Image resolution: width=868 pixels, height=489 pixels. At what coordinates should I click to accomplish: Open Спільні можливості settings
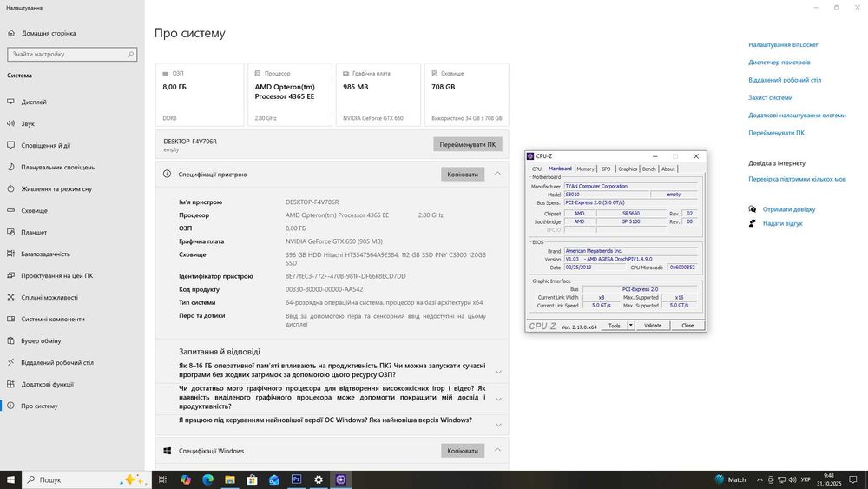(x=49, y=297)
